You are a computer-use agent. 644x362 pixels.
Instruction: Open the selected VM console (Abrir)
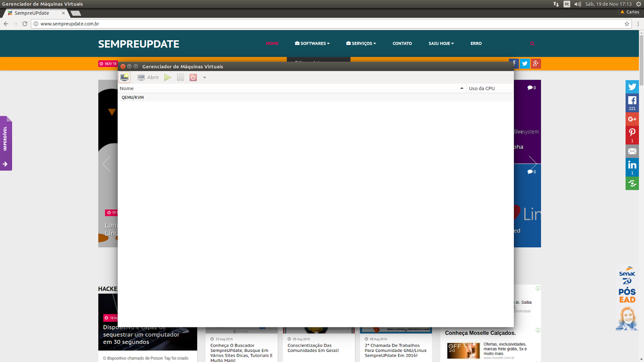click(x=148, y=77)
